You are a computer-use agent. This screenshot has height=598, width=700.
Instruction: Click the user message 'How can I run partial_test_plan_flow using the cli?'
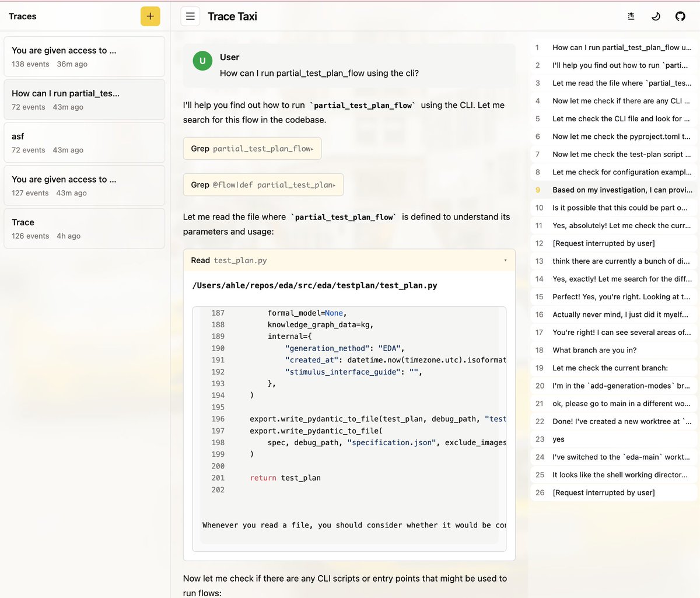pyautogui.click(x=319, y=73)
